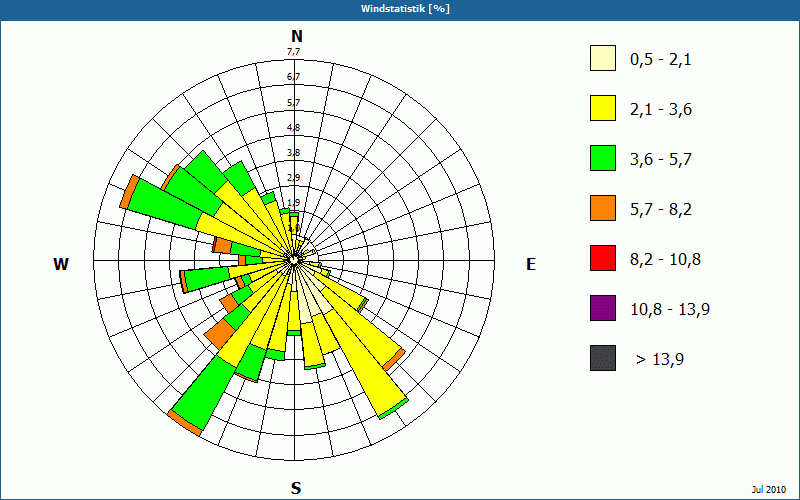Click the legend label '2,1 - 3,6'
Screen dimensions: 800x500
[x=661, y=110]
